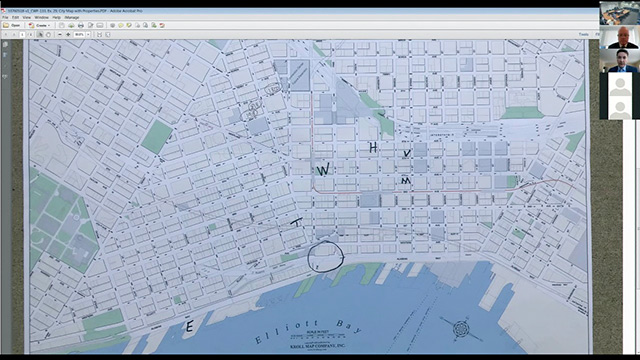Open the Help menu
The image size is (640, 360).
[x=56, y=18]
